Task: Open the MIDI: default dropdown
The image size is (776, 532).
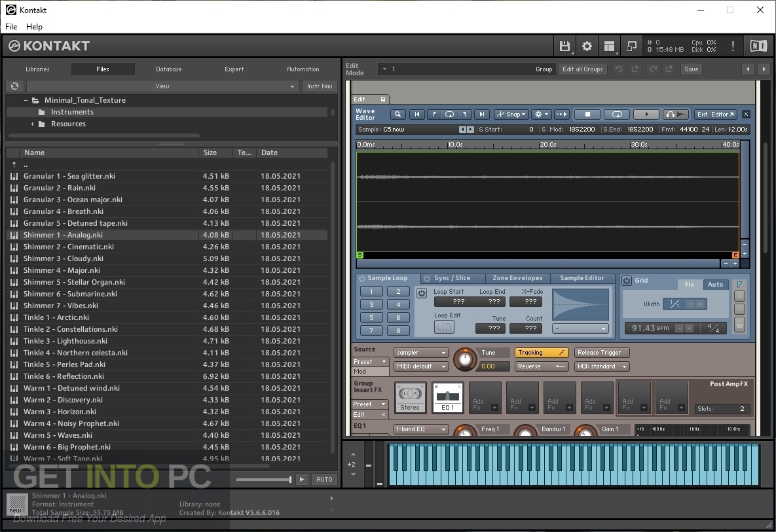Action: 421,366
